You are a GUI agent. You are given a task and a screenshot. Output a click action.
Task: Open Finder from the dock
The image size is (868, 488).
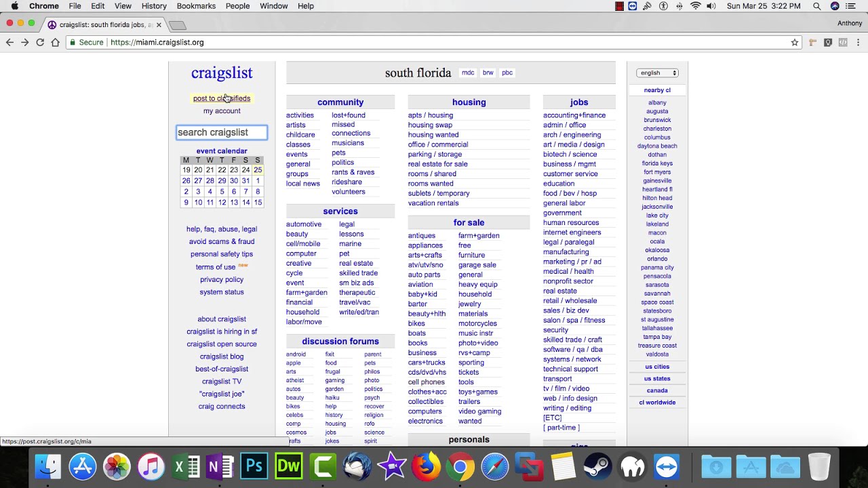[47, 467]
